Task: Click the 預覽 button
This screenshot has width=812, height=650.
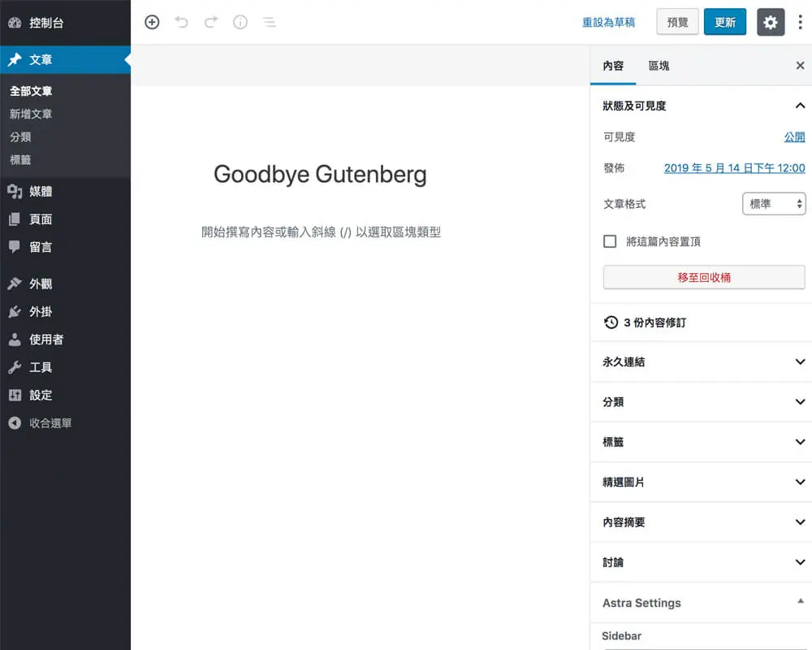Action: [x=677, y=22]
